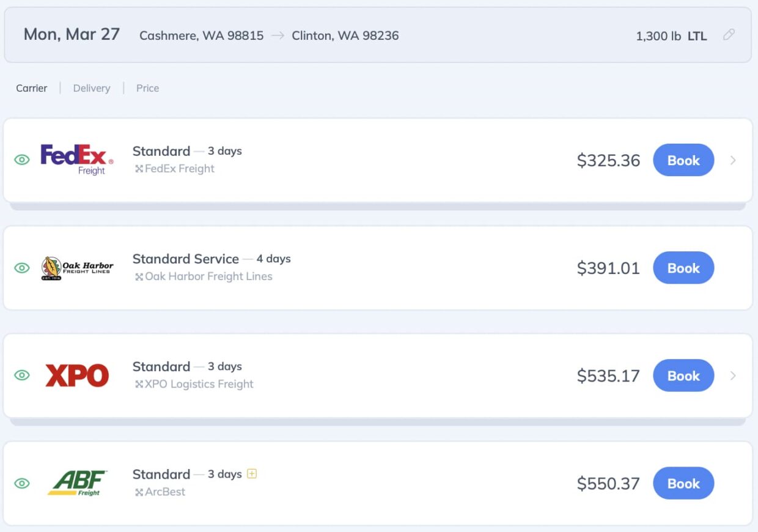Image resolution: width=758 pixels, height=532 pixels.
Task: Click the arrow between Cashmere and Clinton
Action: (277, 35)
